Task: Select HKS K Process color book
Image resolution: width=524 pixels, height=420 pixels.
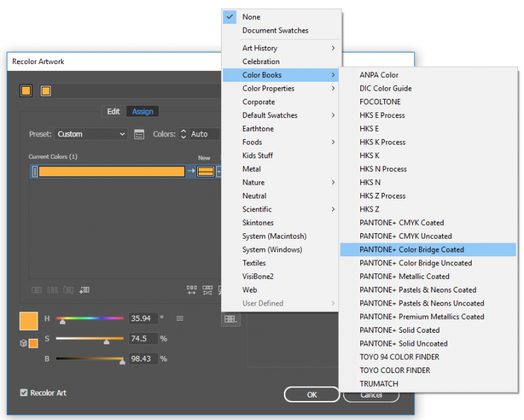Action: click(428, 142)
